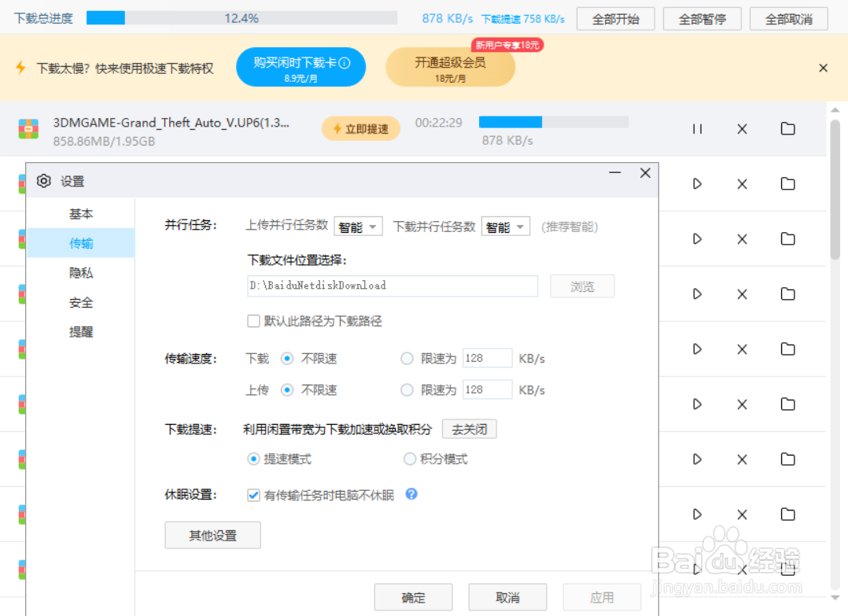Show the 提醒 settings tab

(x=81, y=331)
